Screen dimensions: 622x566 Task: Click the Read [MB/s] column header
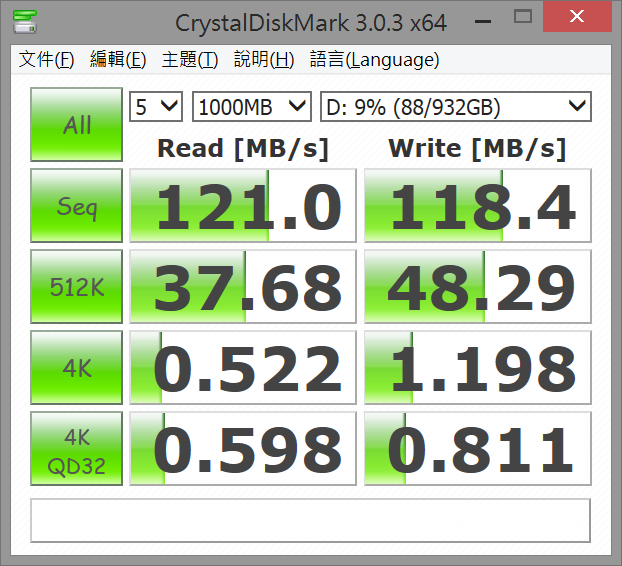(x=243, y=149)
